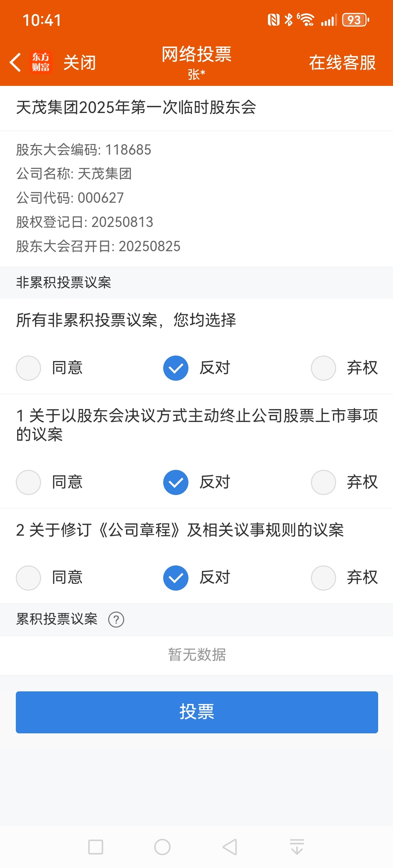Open the 累积投票议案 help question icon
The height and width of the screenshot is (868, 393).
(x=116, y=619)
